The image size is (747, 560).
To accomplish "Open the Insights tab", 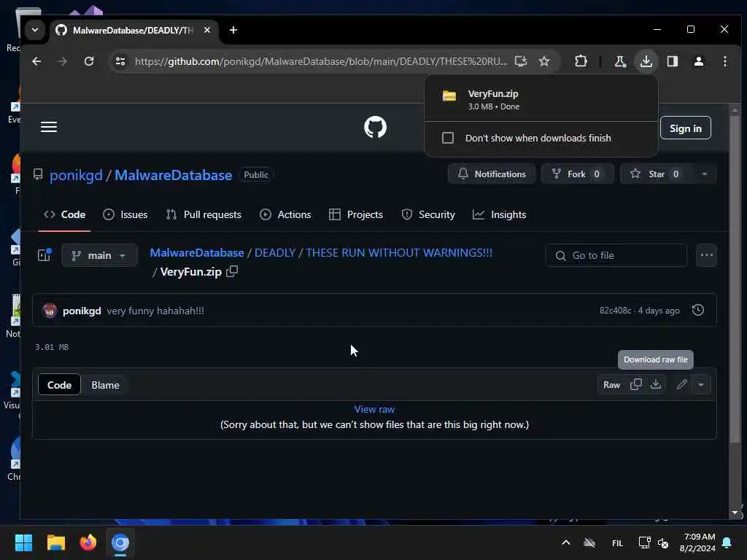I will 499,215.
